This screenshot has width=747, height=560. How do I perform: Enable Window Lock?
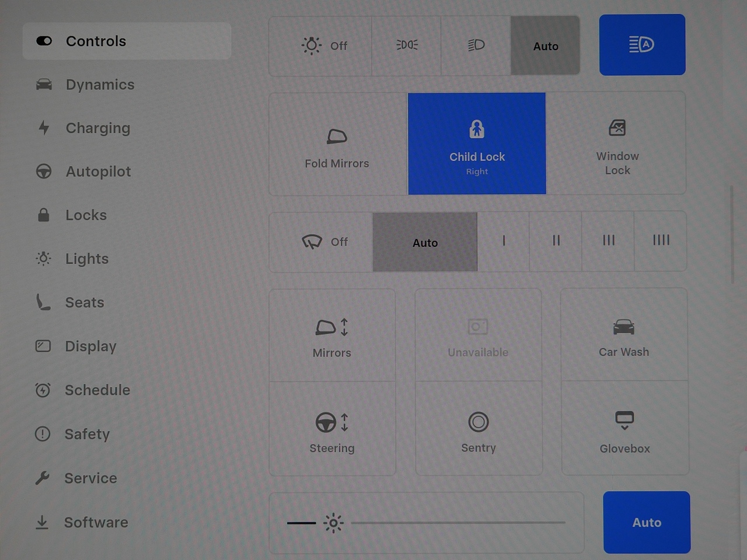pyautogui.click(x=617, y=145)
